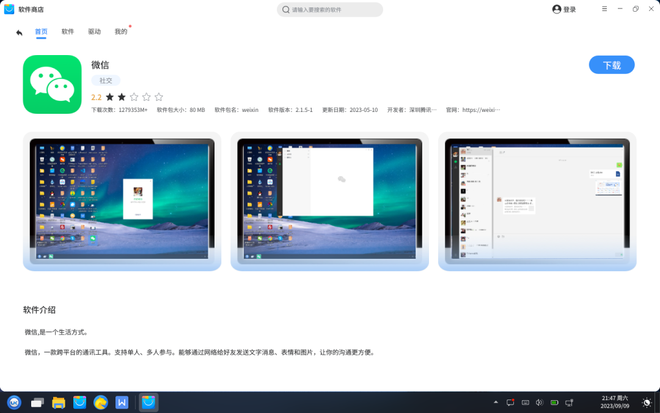Expand hidden system tray icons arrow
660x413 pixels.
(x=496, y=403)
